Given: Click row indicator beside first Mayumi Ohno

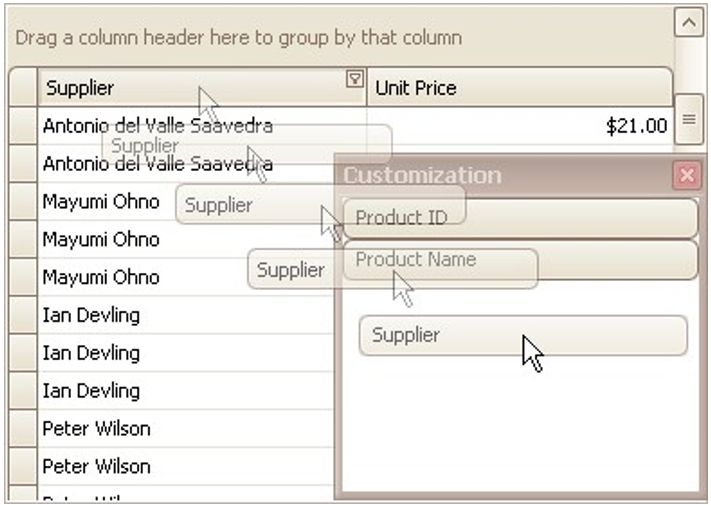Looking at the screenshot, I should point(23,201).
